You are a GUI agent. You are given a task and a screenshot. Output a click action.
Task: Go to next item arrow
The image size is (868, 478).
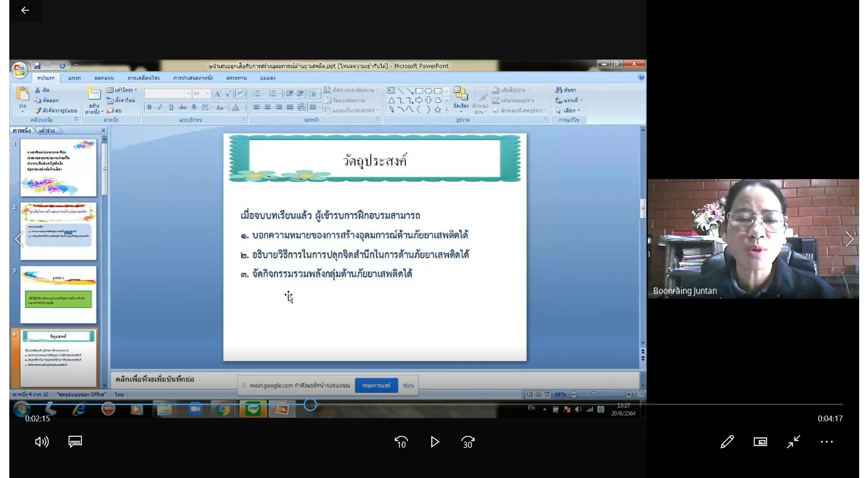pyautogui.click(x=849, y=239)
